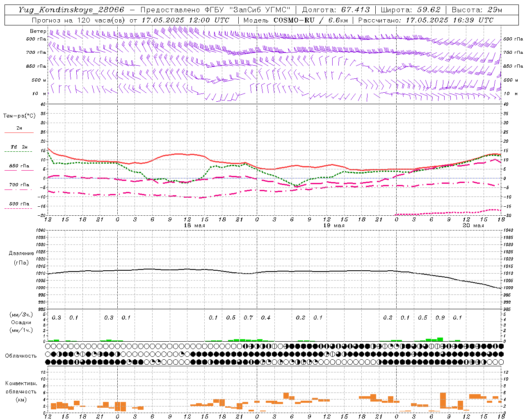Click the "Тем-ра(°C)" temperature label
This screenshot has height=420, width=525.
(x=19, y=116)
